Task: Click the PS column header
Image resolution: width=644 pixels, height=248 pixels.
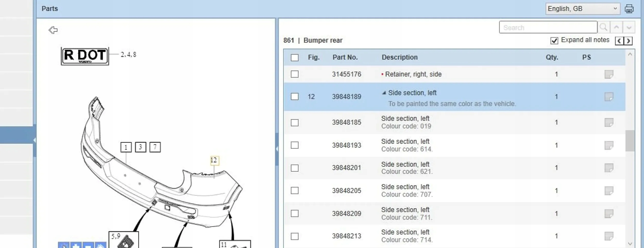Action: click(x=587, y=57)
